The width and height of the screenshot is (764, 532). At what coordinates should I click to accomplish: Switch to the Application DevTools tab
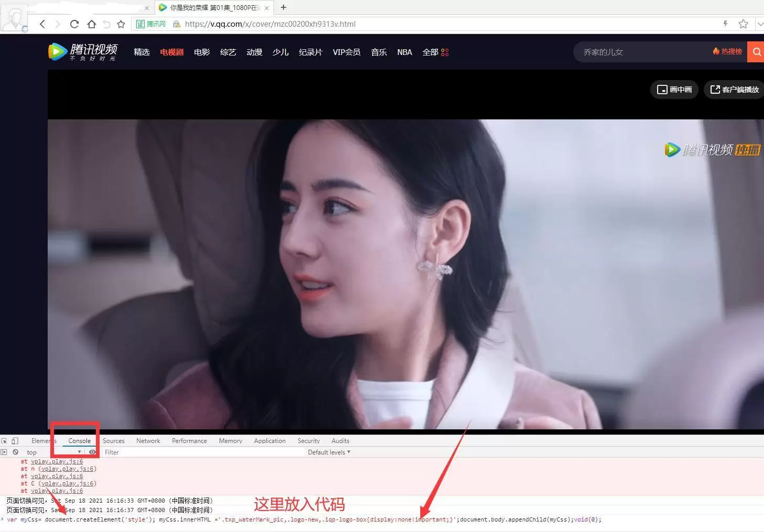pyautogui.click(x=270, y=441)
